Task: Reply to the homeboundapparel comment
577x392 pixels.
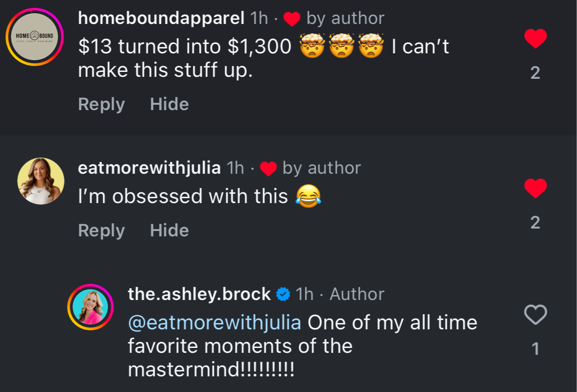Action: click(101, 104)
